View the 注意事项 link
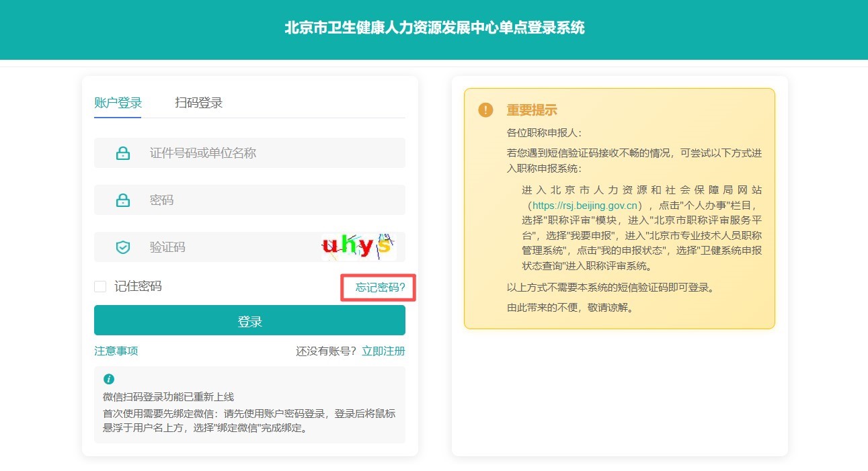 point(116,351)
